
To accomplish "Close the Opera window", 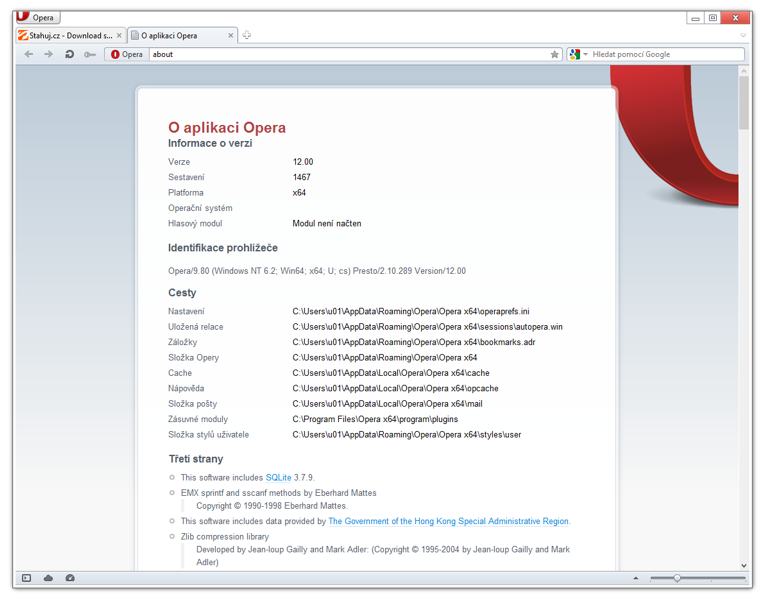I will click(x=736, y=18).
